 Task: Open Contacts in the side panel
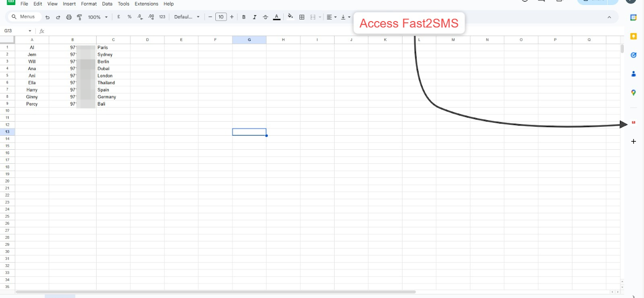633,74
